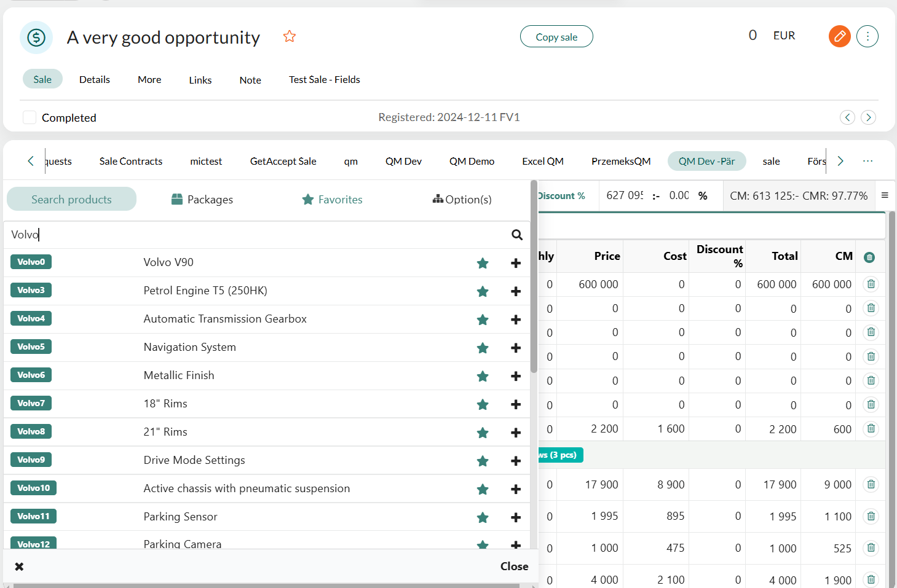Delete the 2 200 price row

(871, 429)
